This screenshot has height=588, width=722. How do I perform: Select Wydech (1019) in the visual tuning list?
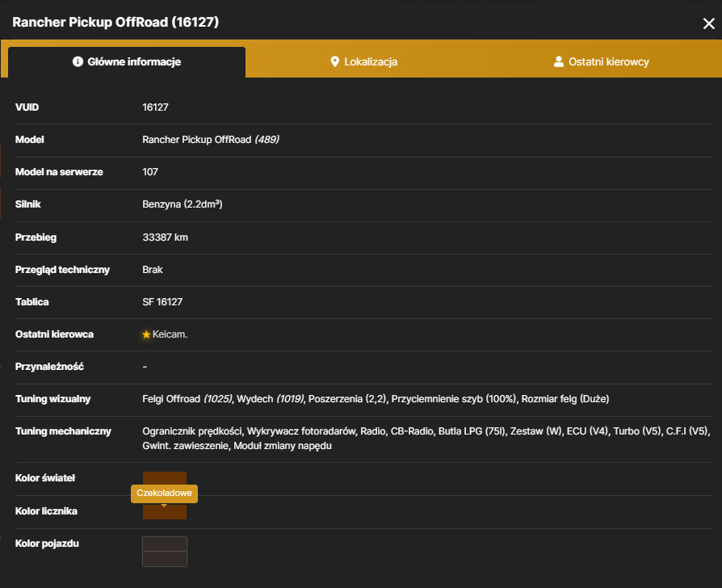click(x=271, y=399)
